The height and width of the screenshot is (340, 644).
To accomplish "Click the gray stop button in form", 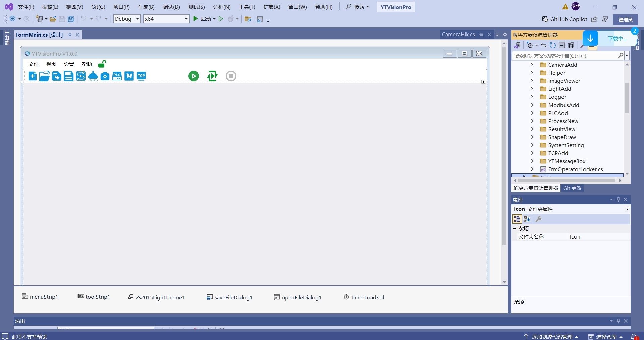I will (x=231, y=76).
